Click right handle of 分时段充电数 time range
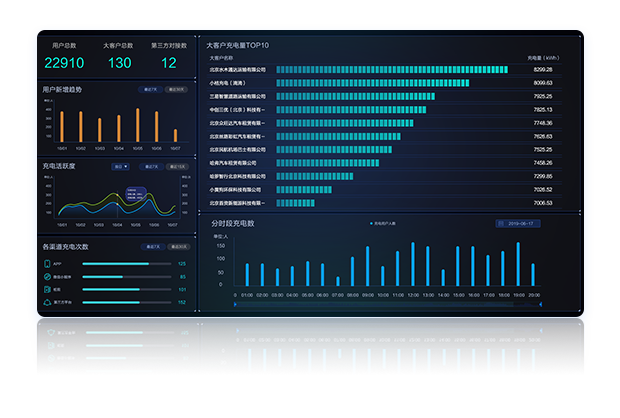620x418 pixels. click(540, 305)
